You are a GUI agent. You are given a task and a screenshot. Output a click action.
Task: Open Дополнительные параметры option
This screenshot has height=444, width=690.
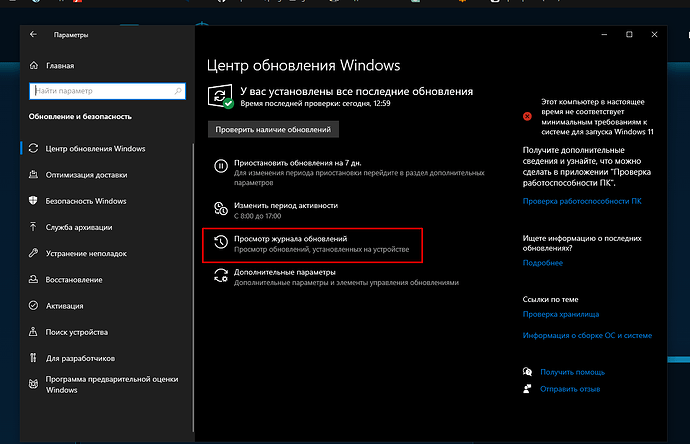tap(285, 272)
